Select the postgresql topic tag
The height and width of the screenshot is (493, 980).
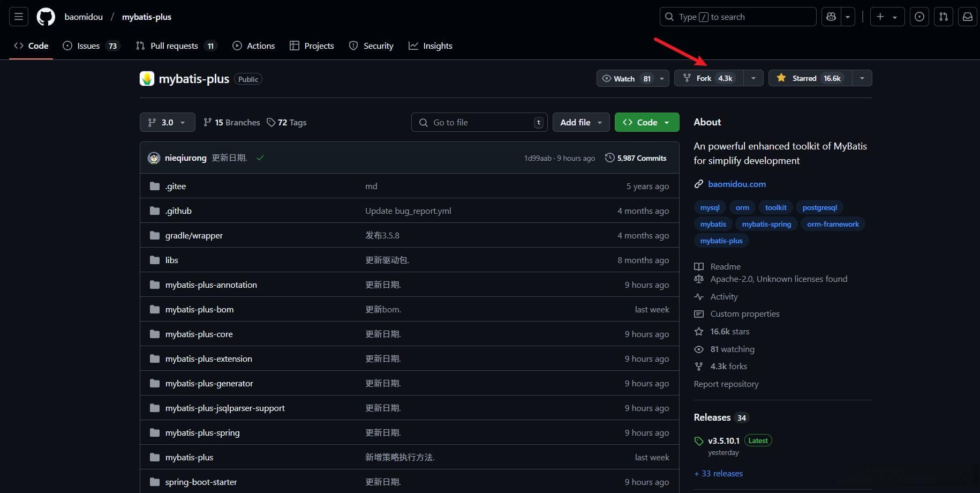(x=819, y=207)
